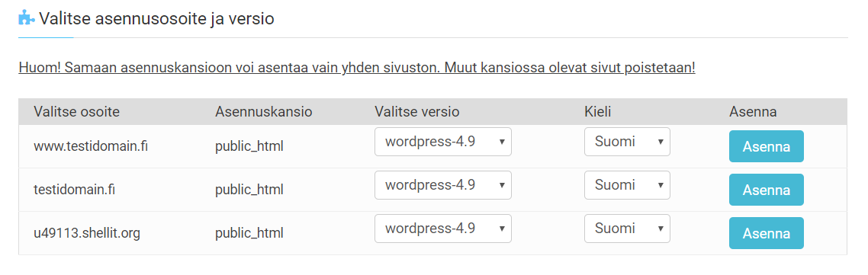
Task: Install WordPress on testidomain.fi via Asenna
Action: 766,189
